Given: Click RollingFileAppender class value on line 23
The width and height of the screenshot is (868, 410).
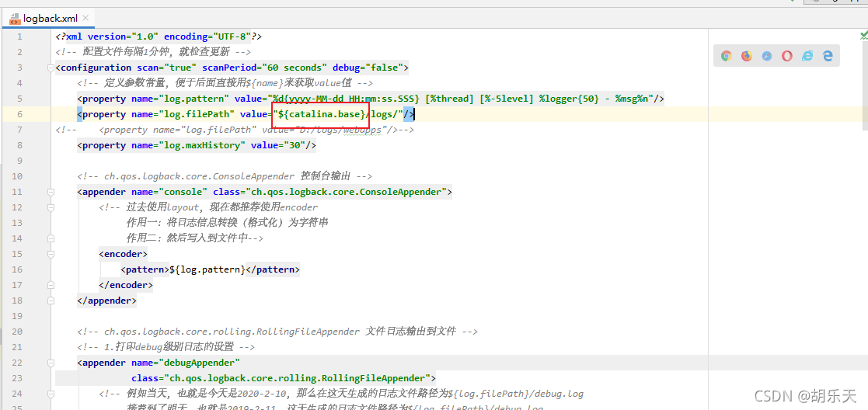Looking at the screenshot, I should click(x=298, y=377).
